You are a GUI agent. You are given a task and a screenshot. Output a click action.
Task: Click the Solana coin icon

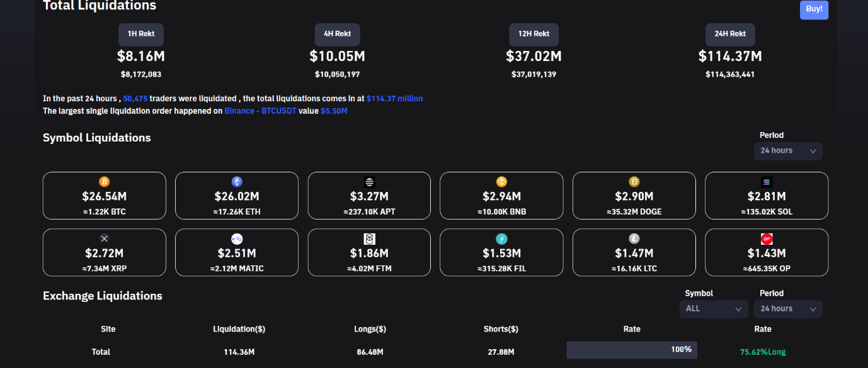[x=767, y=182]
